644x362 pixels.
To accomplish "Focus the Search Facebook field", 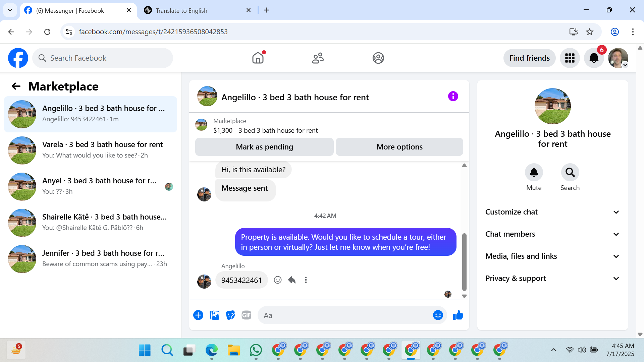I will click(x=103, y=58).
